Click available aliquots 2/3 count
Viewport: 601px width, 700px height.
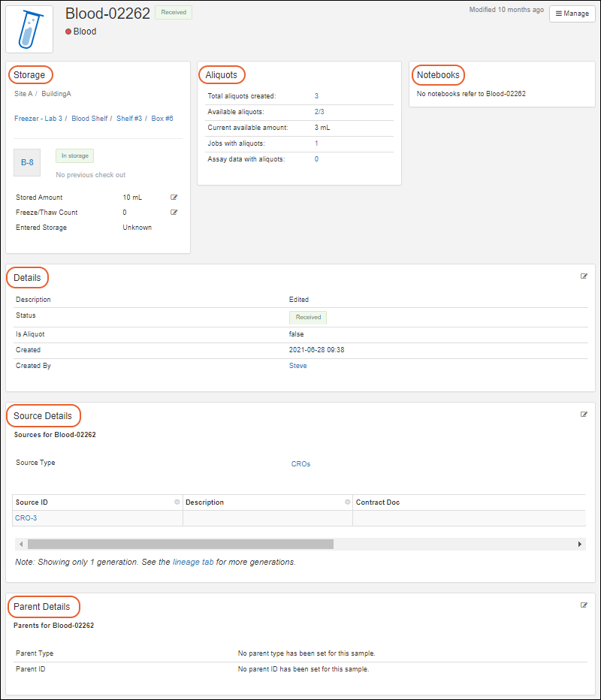click(319, 112)
